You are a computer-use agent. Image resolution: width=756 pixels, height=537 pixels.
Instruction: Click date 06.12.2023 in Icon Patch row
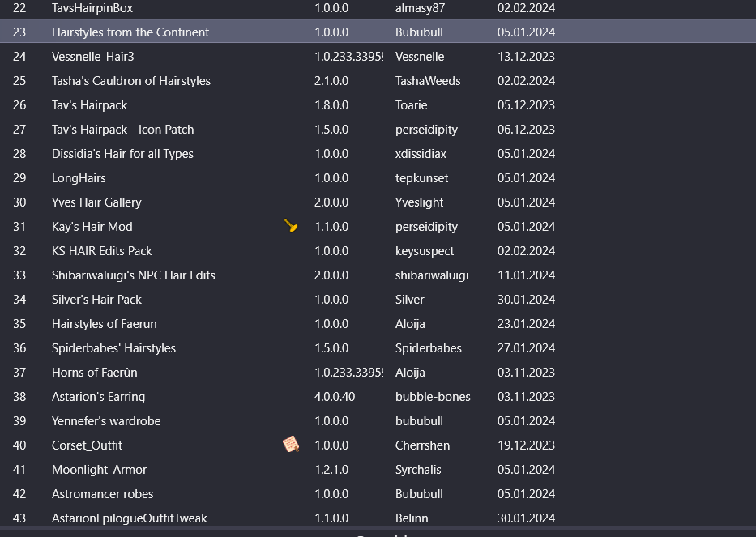[x=526, y=130]
